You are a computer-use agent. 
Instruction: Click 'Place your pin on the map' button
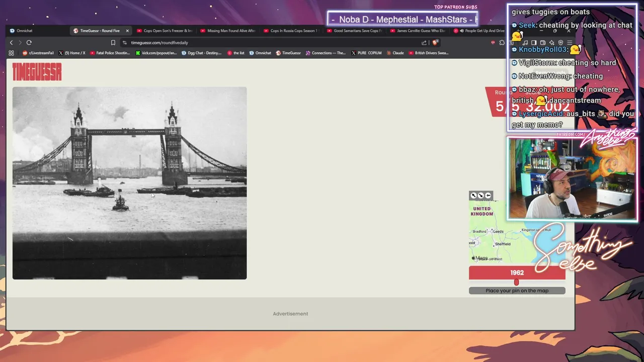click(517, 291)
